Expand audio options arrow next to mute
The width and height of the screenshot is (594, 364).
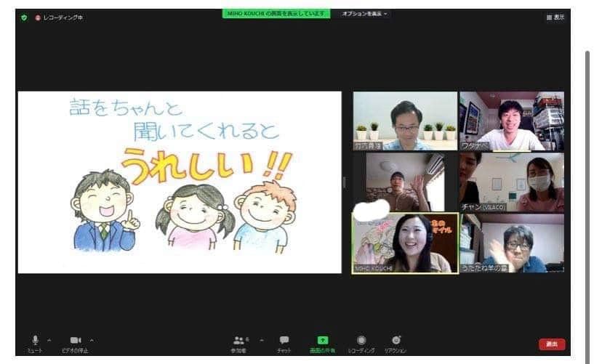click(x=49, y=339)
